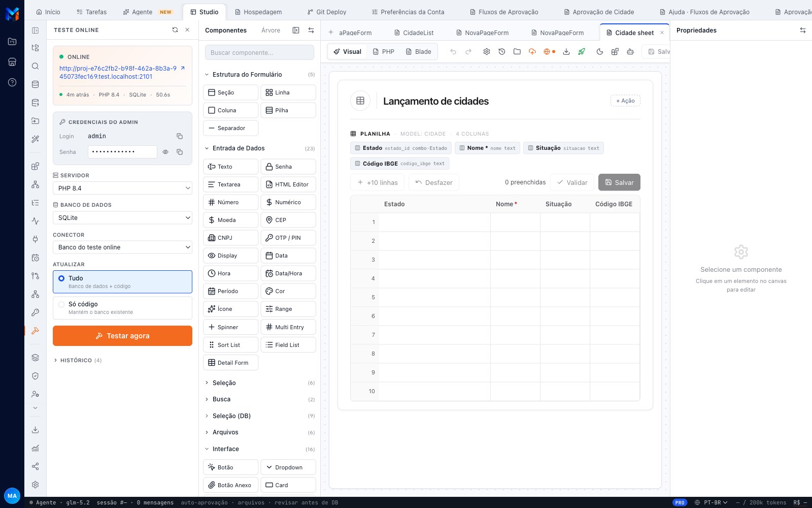Open the Hospedagem tab
This screenshot has width=812, height=508.
click(x=258, y=12)
